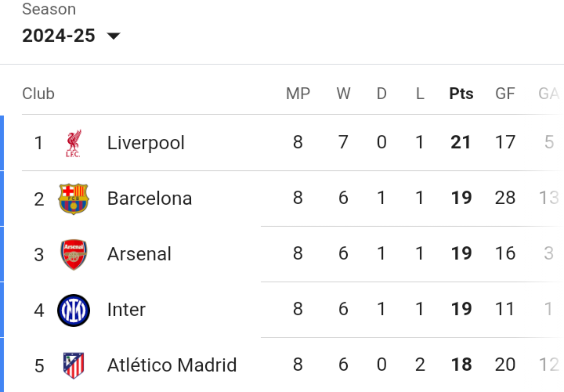The width and height of the screenshot is (564, 392).
Task: Click the Atlético Madrid club crest
Action: (x=73, y=366)
